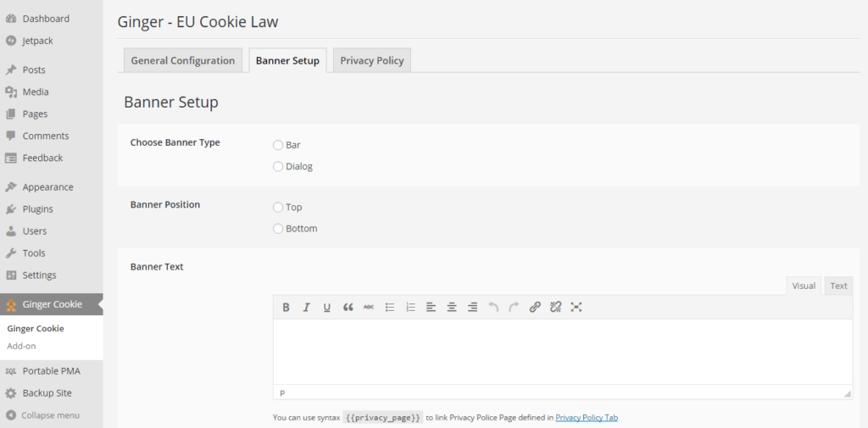
Task: Click the Media icon in sidebar
Action: (10, 92)
